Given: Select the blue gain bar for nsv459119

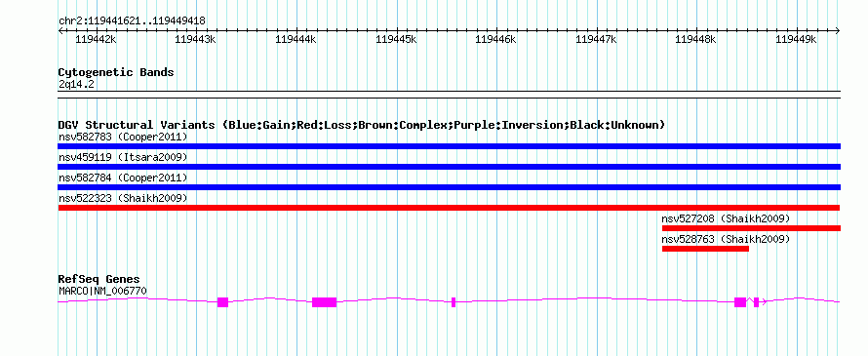Looking at the screenshot, I should (x=449, y=167).
